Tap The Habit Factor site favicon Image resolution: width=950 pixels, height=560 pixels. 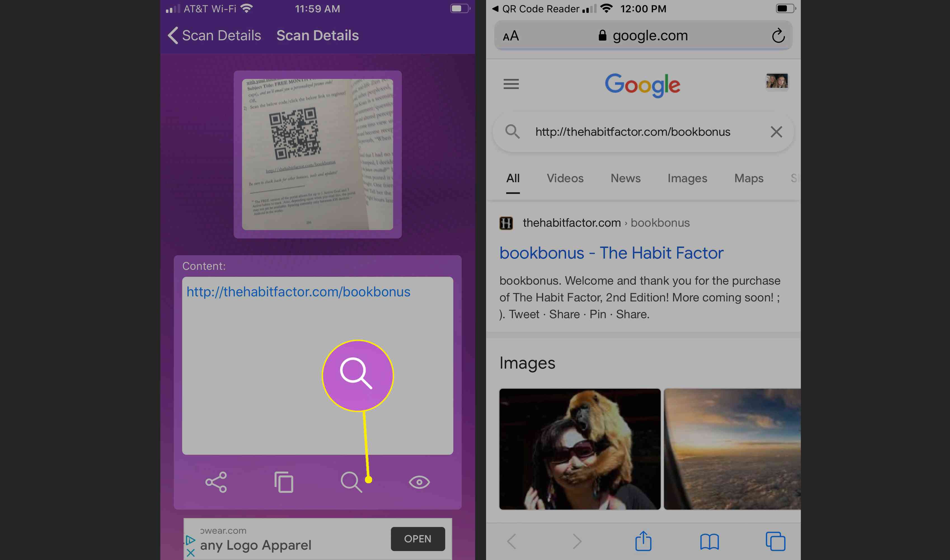tap(506, 223)
